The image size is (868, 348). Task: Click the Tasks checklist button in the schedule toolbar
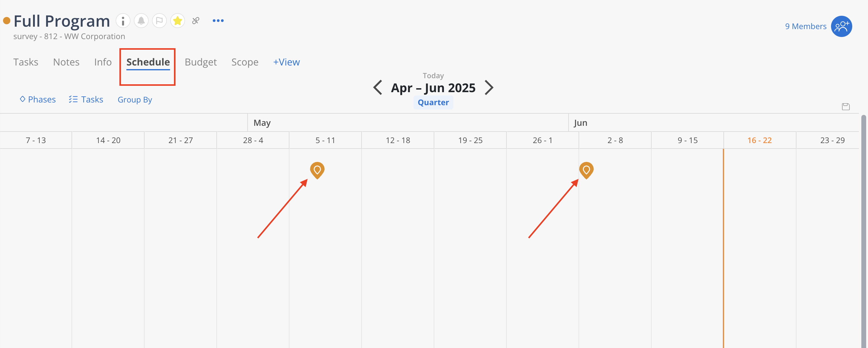(86, 99)
